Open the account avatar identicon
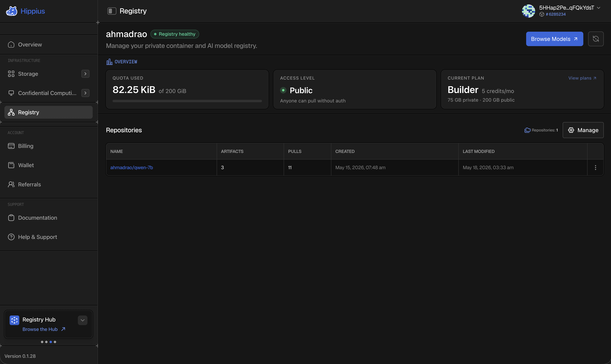The height and width of the screenshot is (364, 611). (x=528, y=11)
